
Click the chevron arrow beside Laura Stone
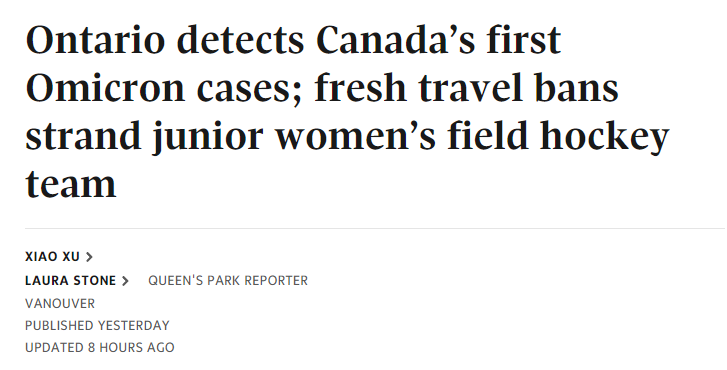(125, 281)
